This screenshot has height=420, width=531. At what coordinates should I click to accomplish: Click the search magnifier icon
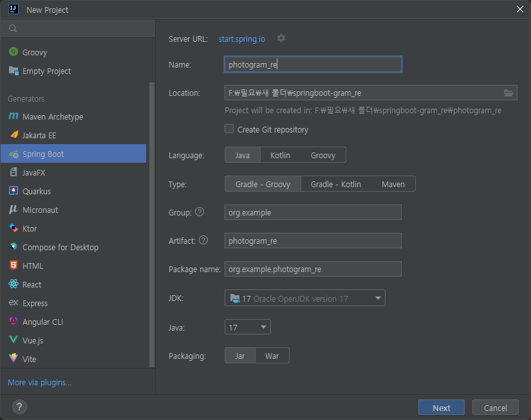click(13, 28)
